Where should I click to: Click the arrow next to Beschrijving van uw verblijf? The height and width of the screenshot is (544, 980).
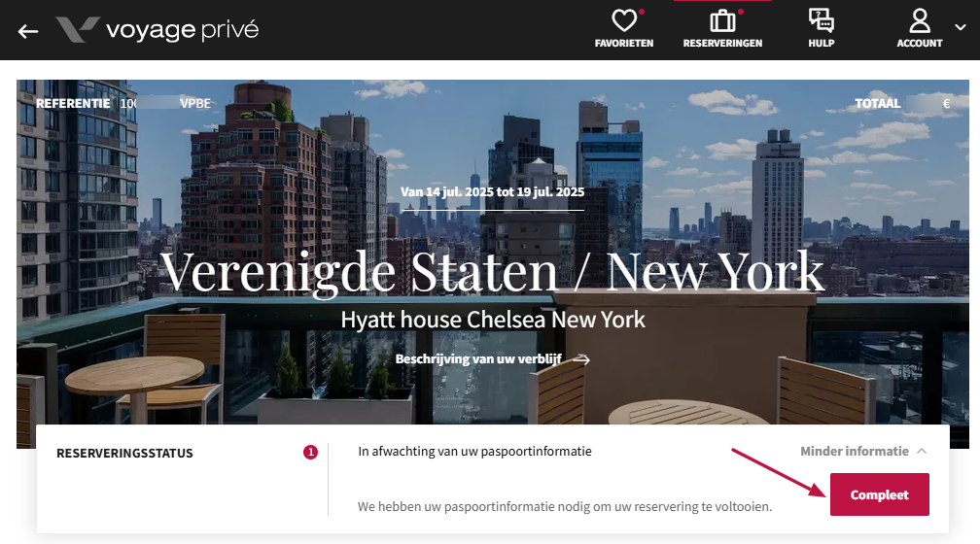pos(581,359)
